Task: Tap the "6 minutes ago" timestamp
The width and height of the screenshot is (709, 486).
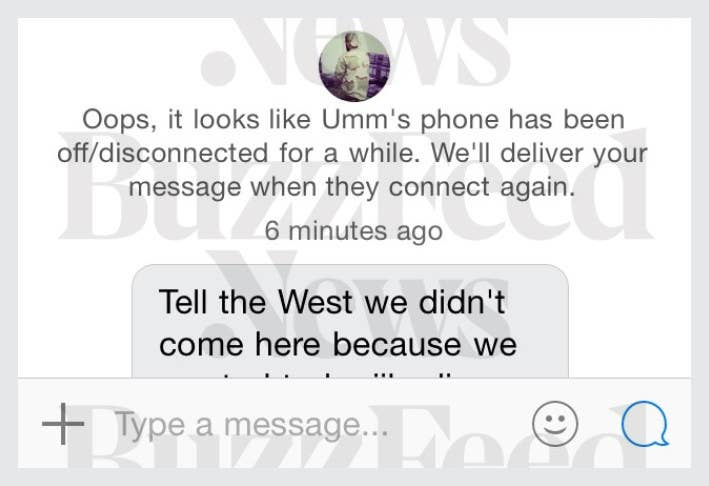Action: 353,231
